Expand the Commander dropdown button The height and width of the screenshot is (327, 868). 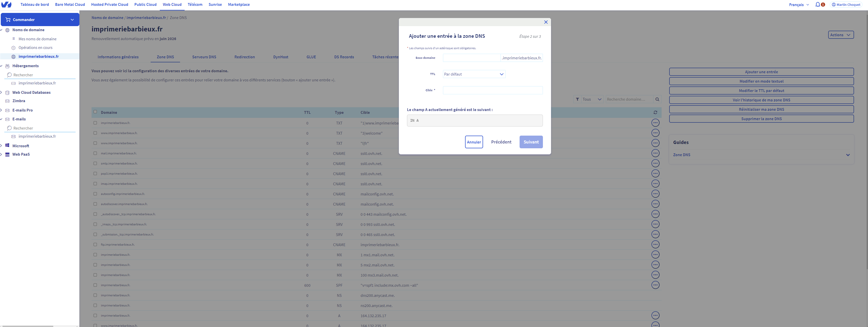[40, 20]
